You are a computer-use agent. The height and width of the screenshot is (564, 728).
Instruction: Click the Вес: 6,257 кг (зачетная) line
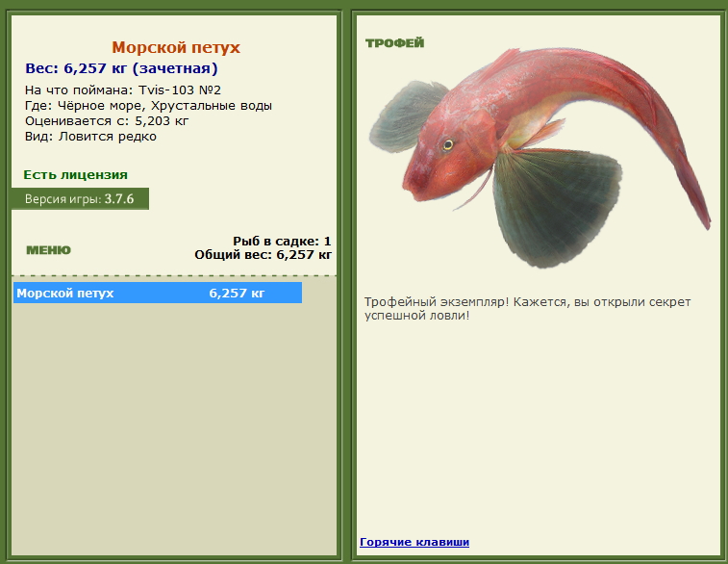pos(121,68)
